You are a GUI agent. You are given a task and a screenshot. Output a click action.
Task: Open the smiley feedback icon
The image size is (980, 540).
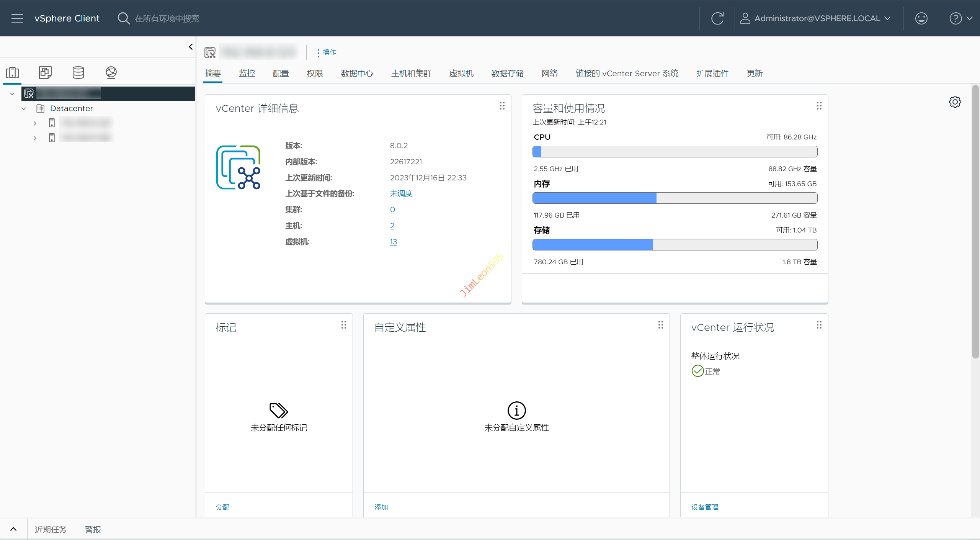(x=921, y=18)
